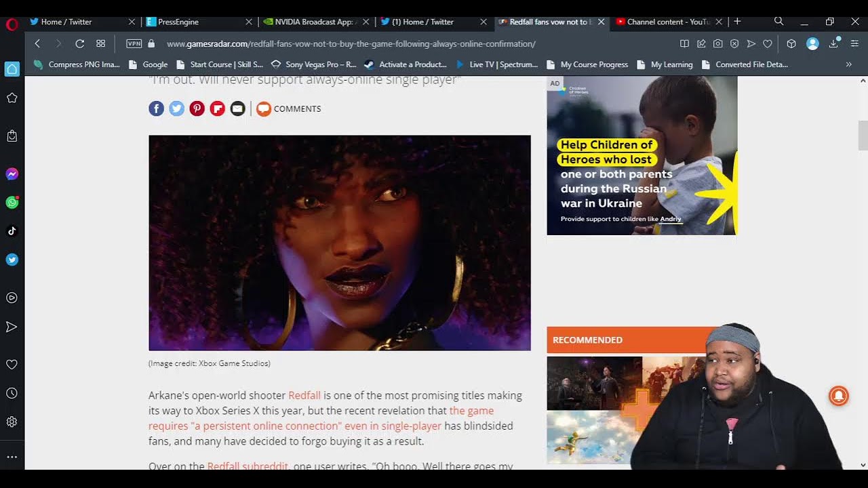Open the sidebar Home icon
The height and width of the screenshot is (488, 868).
pos(12,69)
